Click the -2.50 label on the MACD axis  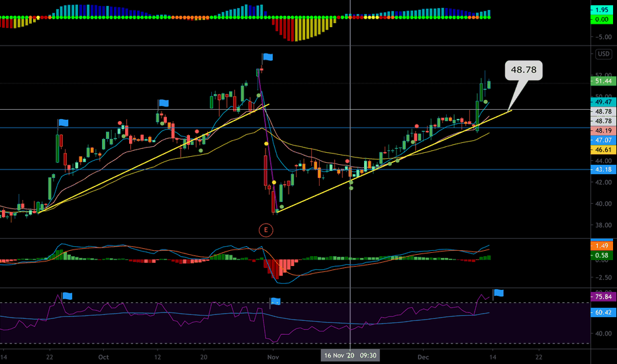tap(603, 277)
